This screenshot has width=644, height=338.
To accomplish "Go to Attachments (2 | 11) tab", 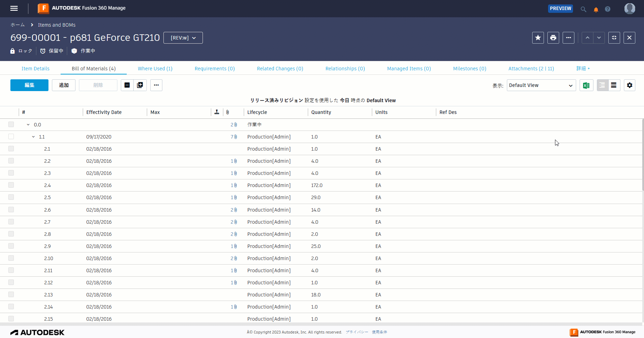I will [531, 69].
